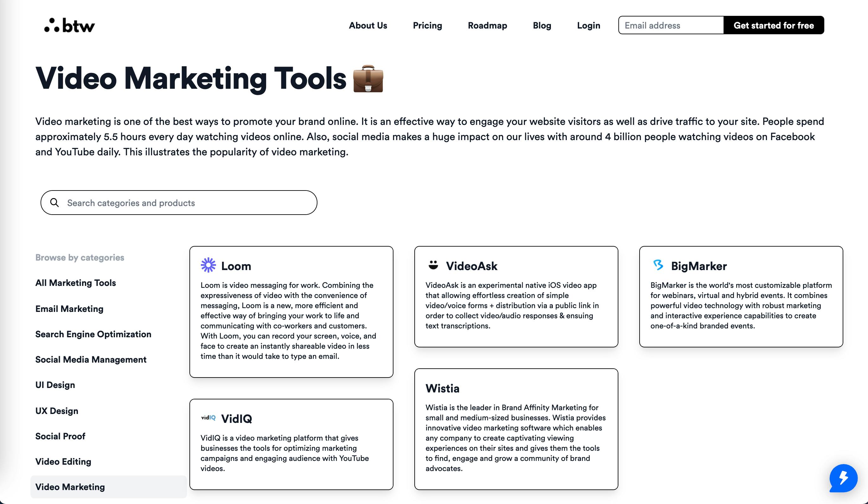Open the Loom card title
Image resolution: width=868 pixels, height=504 pixels.
tap(236, 266)
